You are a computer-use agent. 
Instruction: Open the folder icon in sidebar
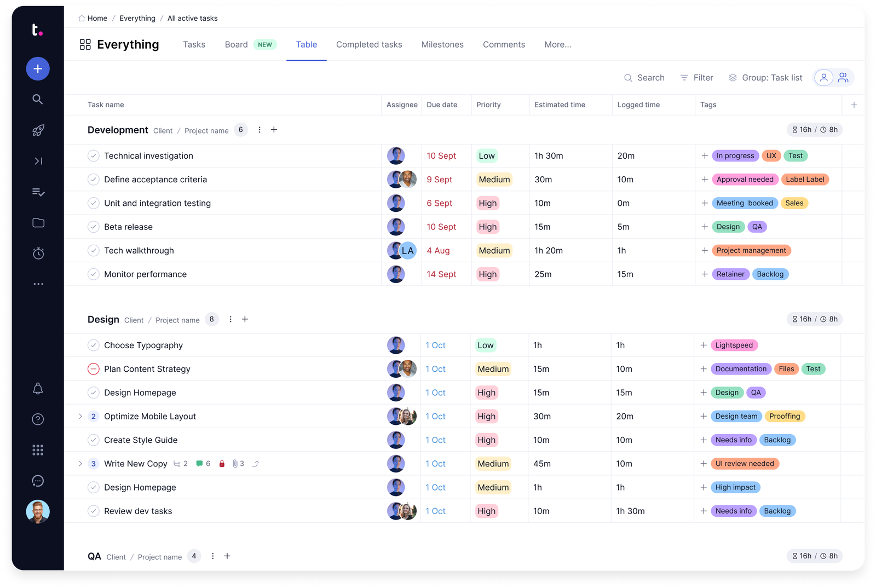click(38, 223)
